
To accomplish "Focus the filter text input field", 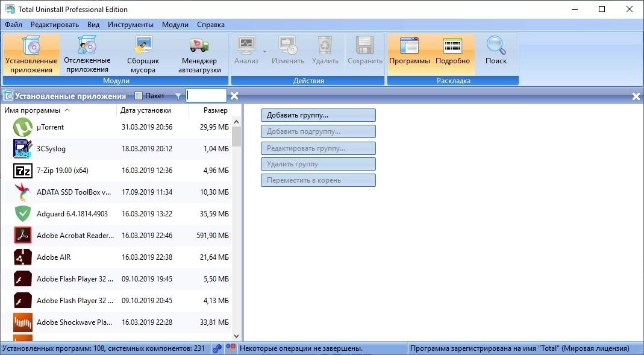I will click(x=206, y=96).
